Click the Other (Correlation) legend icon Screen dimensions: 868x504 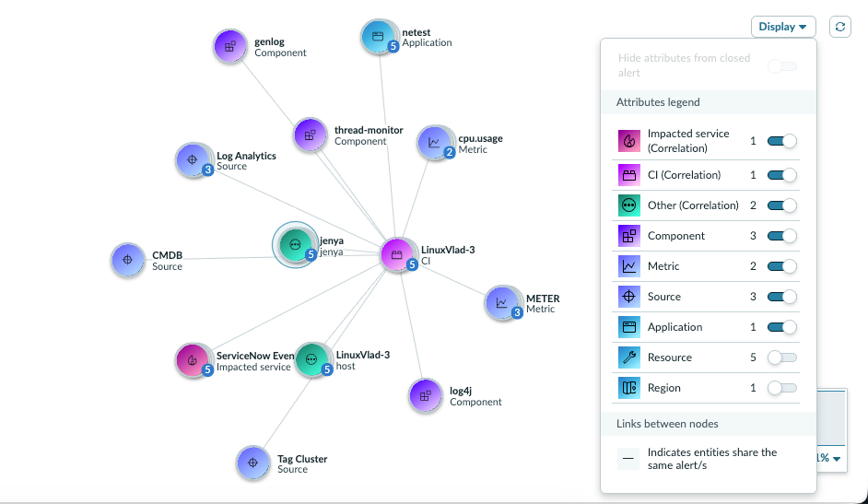628,205
